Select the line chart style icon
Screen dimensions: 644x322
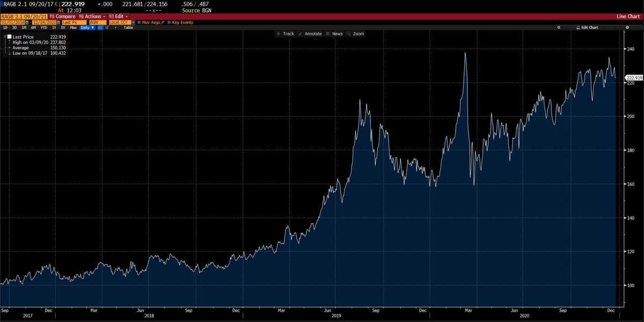(100, 27)
